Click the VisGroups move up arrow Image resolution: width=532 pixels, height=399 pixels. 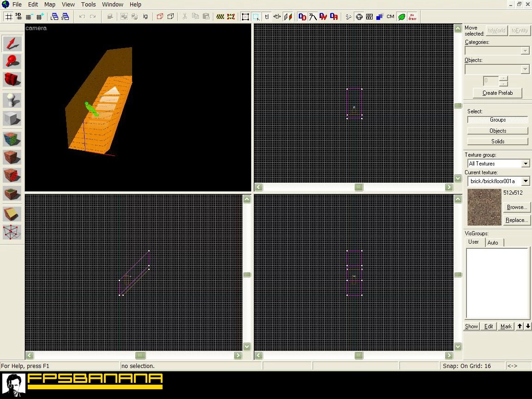520,326
